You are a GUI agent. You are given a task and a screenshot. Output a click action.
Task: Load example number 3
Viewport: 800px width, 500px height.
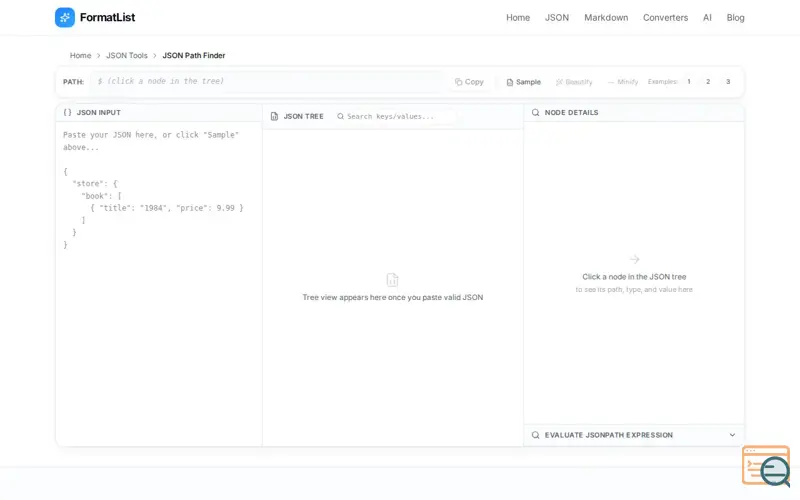[x=728, y=82]
